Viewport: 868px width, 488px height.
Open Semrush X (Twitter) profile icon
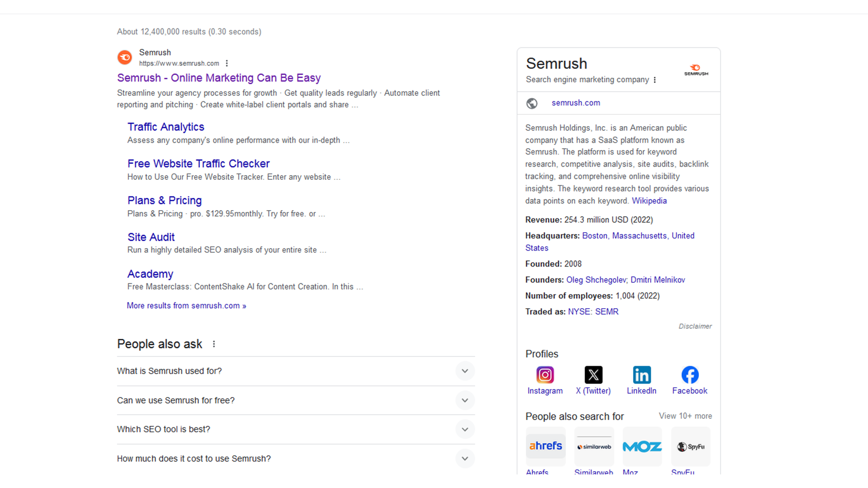(x=594, y=375)
